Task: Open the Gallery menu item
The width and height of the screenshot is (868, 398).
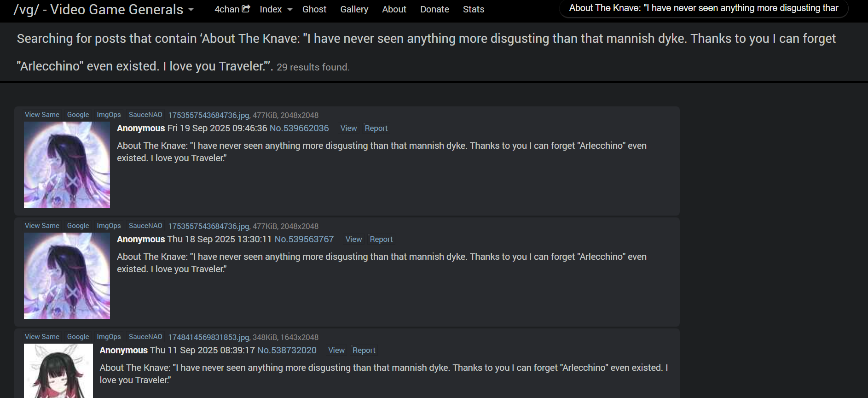Action: point(354,9)
